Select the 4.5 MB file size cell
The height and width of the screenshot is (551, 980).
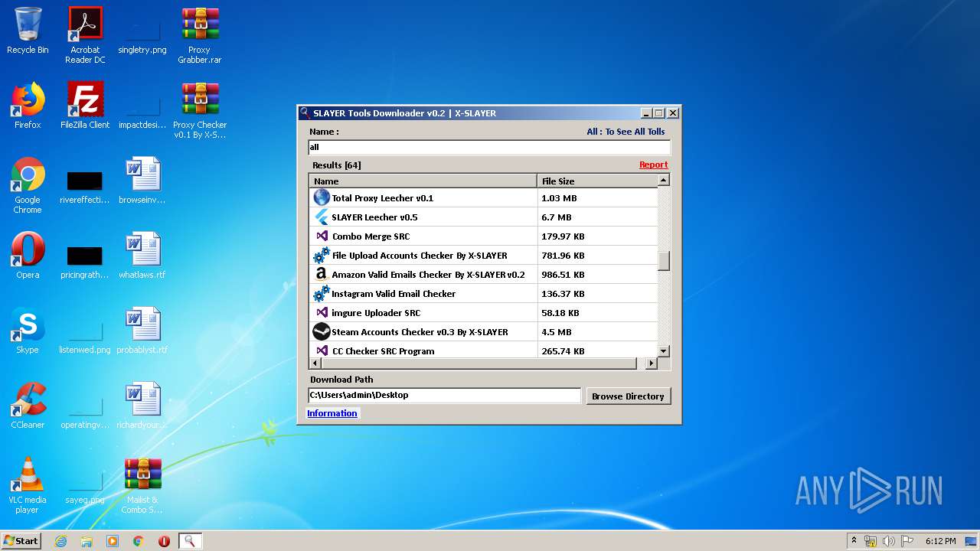pyautogui.click(x=598, y=331)
